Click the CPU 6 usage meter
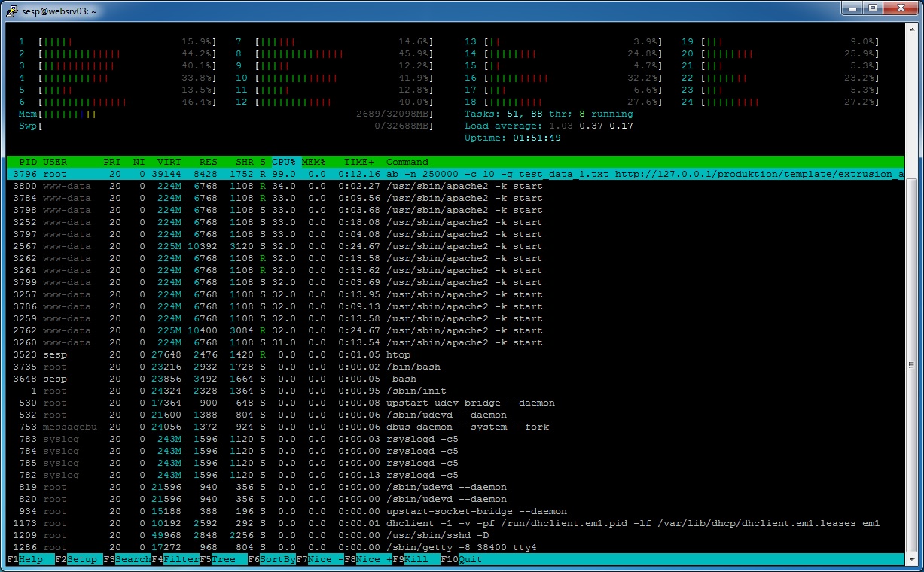The height and width of the screenshot is (572, 924). [117, 102]
